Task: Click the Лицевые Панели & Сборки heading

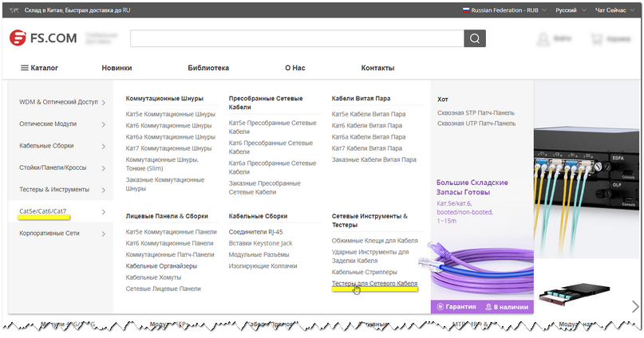Action: coord(167,216)
